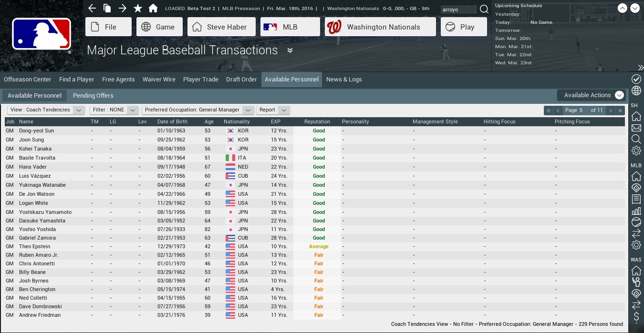Go back using the left arrow icon

pyautogui.click(x=92, y=8)
